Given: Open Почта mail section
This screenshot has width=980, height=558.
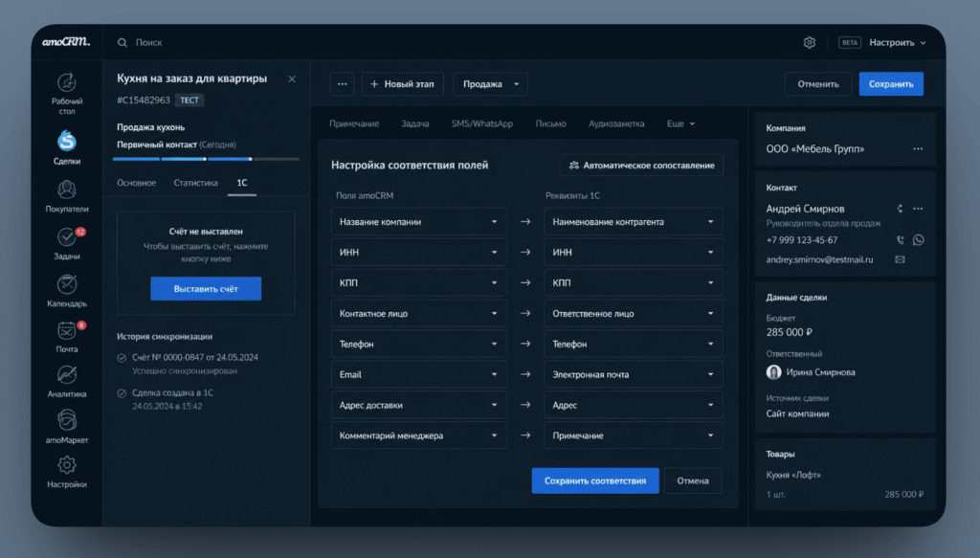Looking at the screenshot, I should pyautogui.click(x=67, y=338).
